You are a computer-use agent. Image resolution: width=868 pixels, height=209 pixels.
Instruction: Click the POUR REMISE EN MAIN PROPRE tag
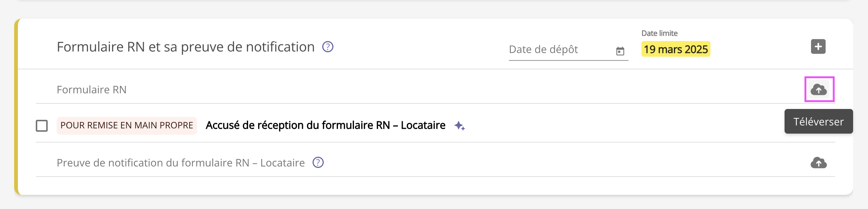click(127, 125)
